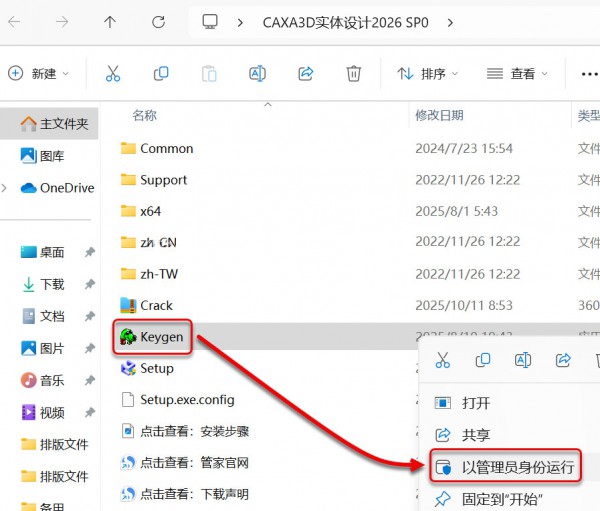
Task: Click the Cut toolbar icon
Action: tap(113, 73)
